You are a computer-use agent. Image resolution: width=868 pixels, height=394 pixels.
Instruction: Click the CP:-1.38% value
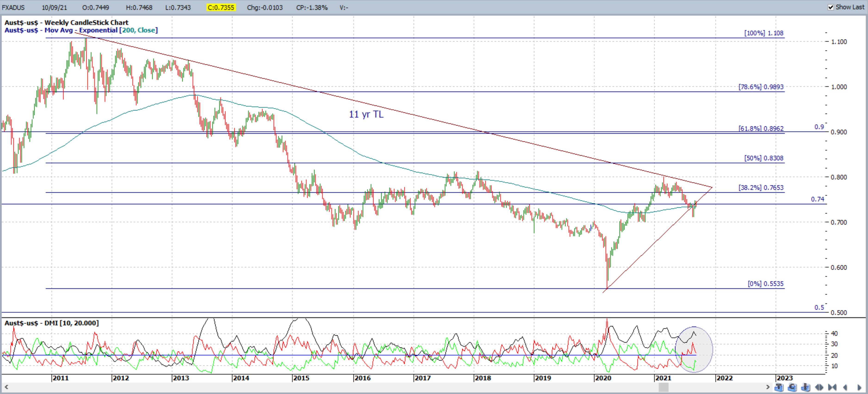[312, 7]
